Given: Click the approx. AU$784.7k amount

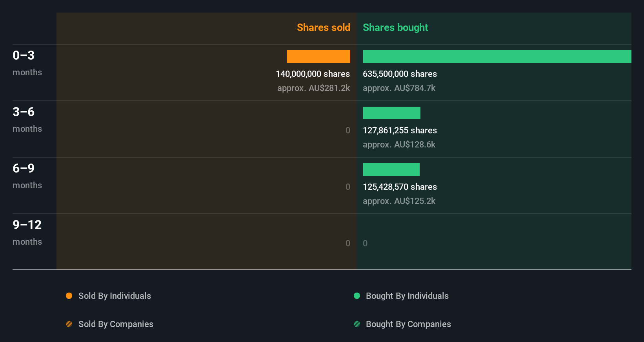Looking at the screenshot, I should (399, 88).
